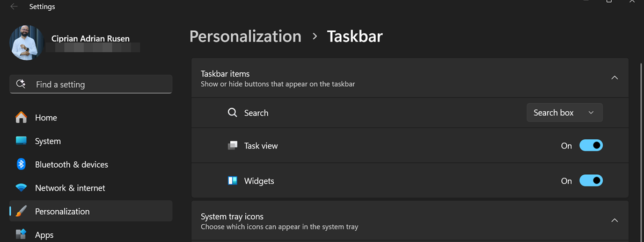Image resolution: width=644 pixels, height=242 pixels.
Task: Go back to Personalization breadcrumb
Action: pos(245,36)
